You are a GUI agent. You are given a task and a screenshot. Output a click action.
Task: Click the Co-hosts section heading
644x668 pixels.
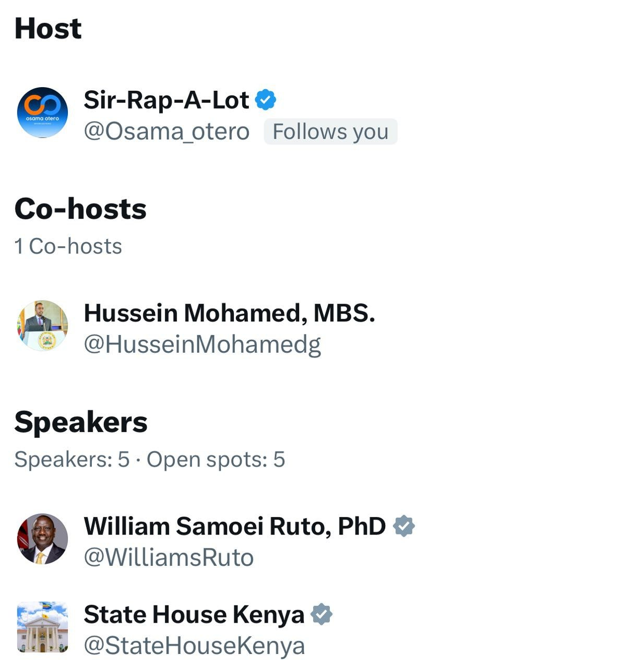[x=80, y=209]
